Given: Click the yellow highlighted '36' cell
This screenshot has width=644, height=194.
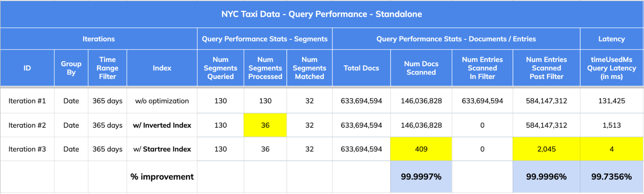Looking at the screenshot, I should coord(265,125).
